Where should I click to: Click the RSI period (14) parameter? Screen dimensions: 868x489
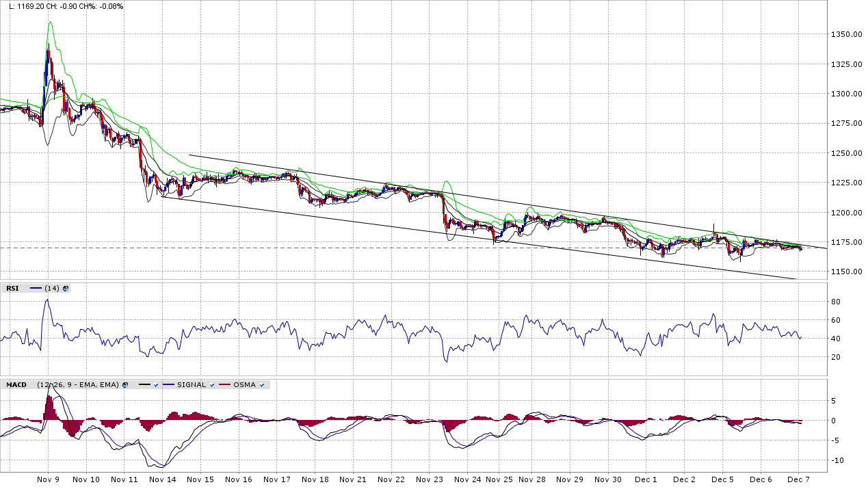(x=53, y=289)
